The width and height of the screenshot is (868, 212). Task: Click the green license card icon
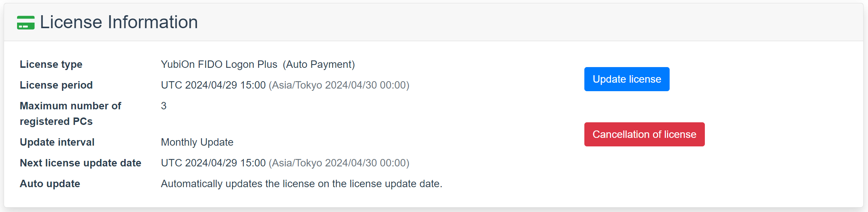26,23
